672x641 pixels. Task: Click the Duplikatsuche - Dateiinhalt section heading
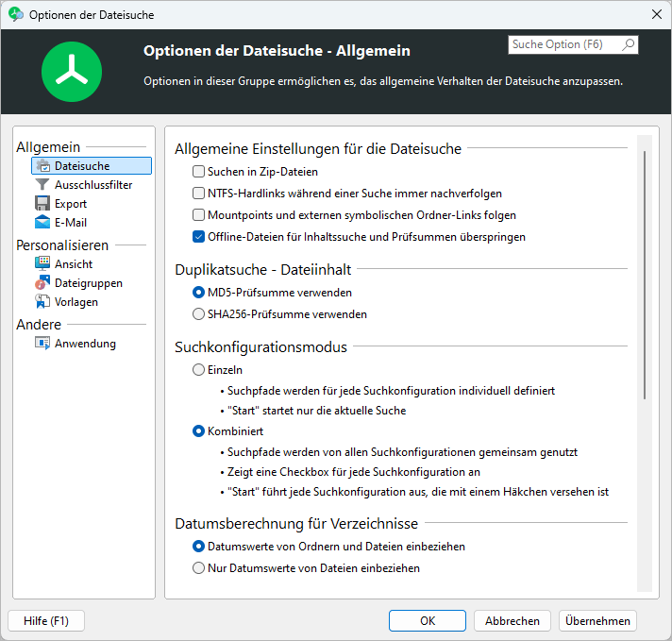[x=262, y=270]
